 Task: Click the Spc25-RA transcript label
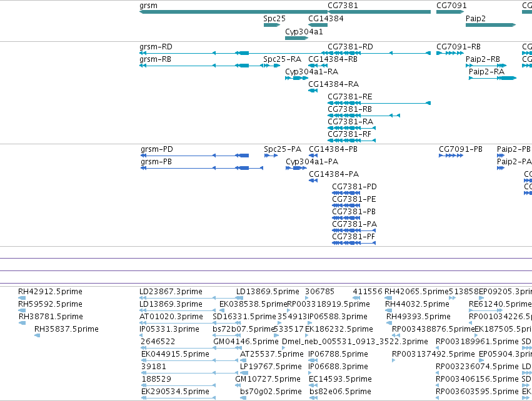pyautogui.click(x=283, y=59)
